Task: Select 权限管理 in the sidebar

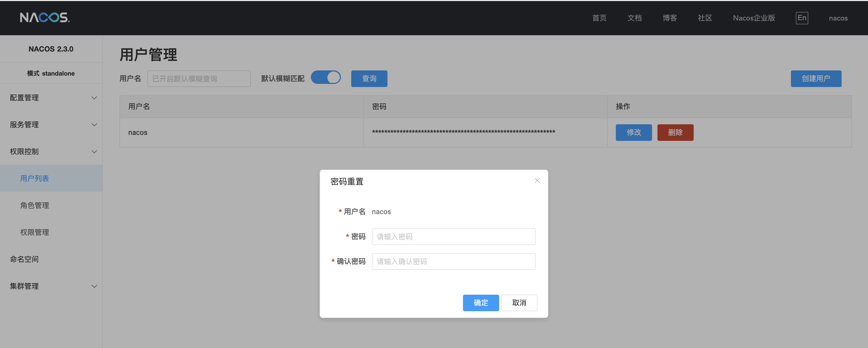Action: click(x=51, y=232)
